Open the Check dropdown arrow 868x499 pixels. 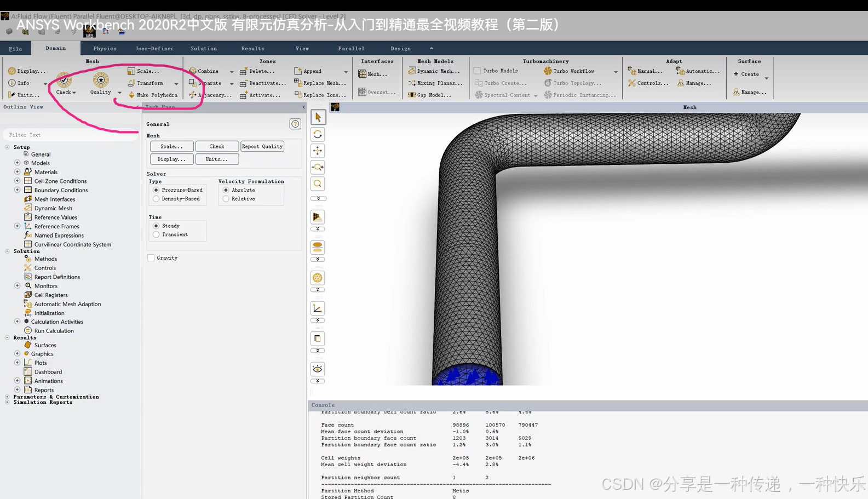(74, 93)
